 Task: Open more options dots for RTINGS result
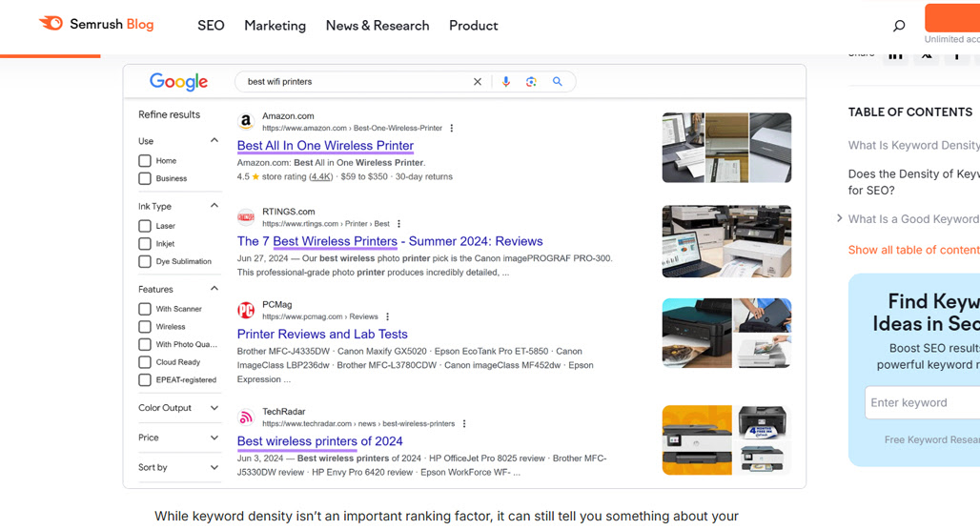point(398,224)
